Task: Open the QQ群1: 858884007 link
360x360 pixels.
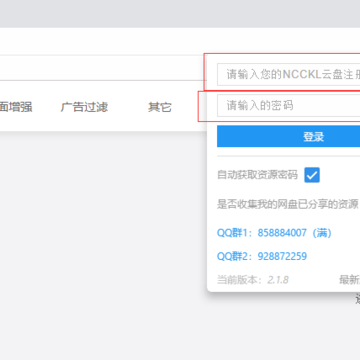Action: [x=274, y=233]
